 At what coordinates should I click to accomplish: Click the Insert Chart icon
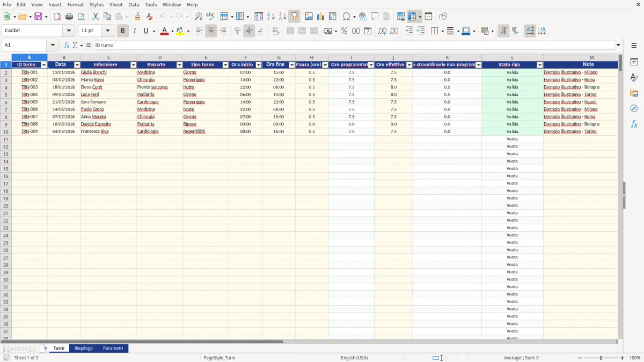click(x=320, y=17)
